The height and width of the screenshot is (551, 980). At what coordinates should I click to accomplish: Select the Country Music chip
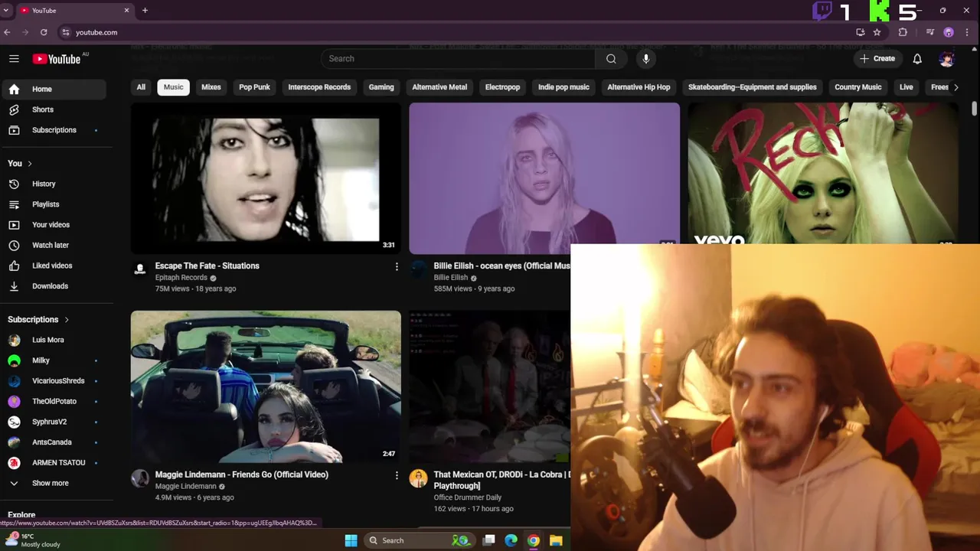point(858,87)
